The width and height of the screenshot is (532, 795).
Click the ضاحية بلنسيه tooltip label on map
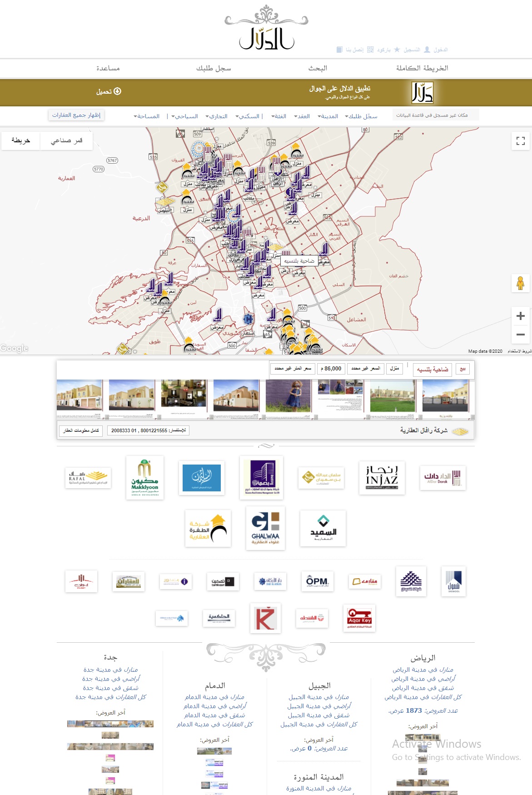(299, 261)
